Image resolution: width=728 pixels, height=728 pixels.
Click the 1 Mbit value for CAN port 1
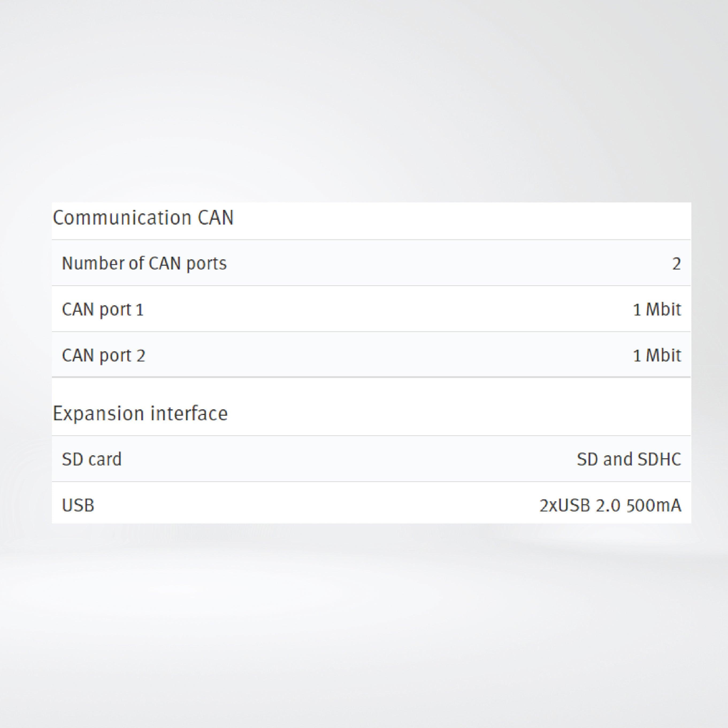(x=657, y=310)
